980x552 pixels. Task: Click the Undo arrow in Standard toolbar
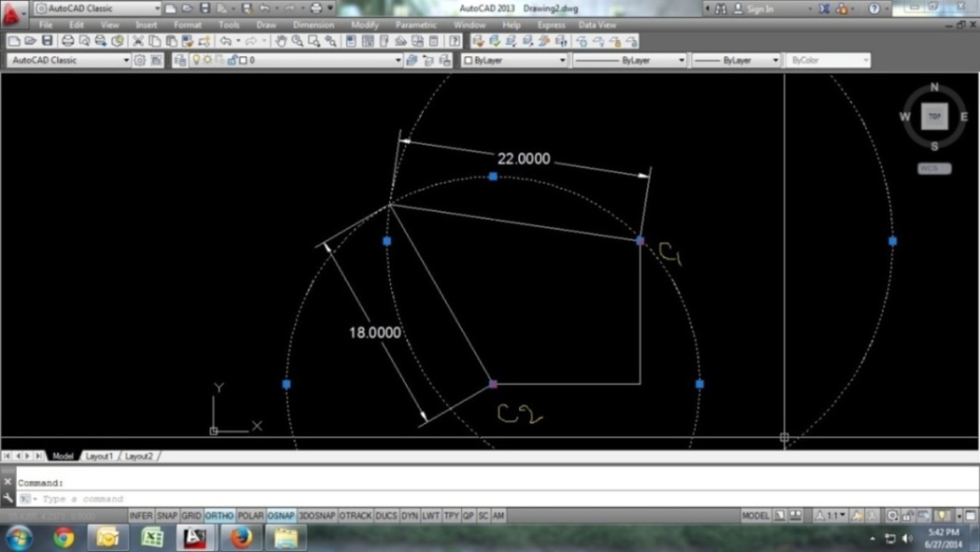point(225,41)
